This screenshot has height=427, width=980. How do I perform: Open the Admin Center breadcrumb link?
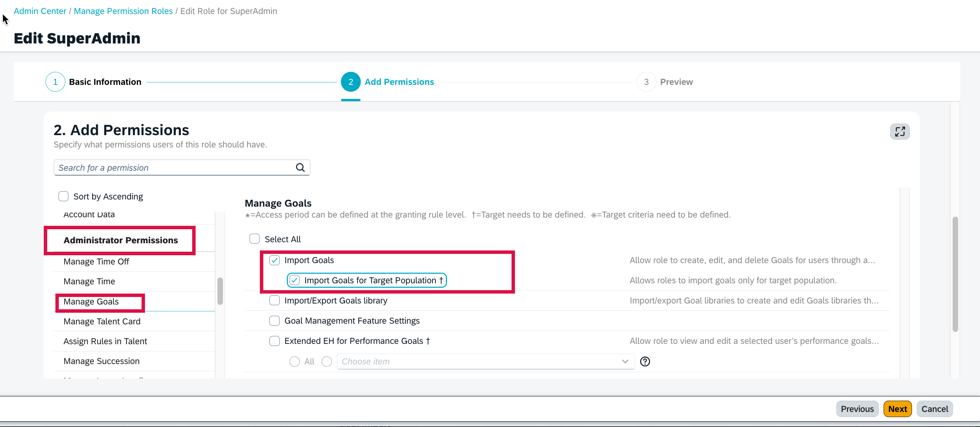[40, 11]
